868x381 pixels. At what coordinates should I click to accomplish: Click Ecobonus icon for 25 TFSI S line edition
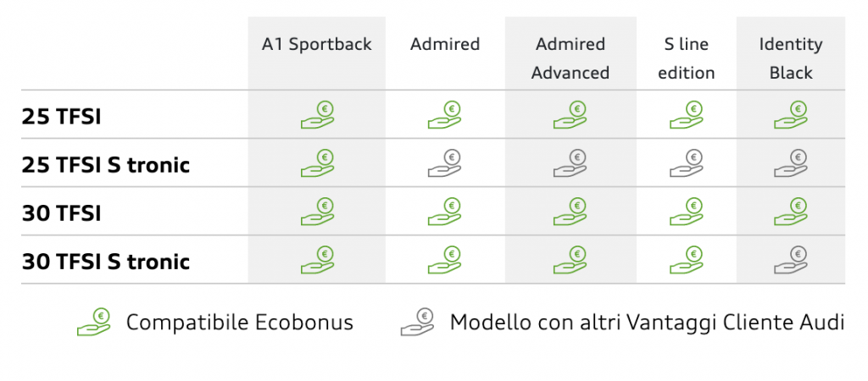point(687,116)
